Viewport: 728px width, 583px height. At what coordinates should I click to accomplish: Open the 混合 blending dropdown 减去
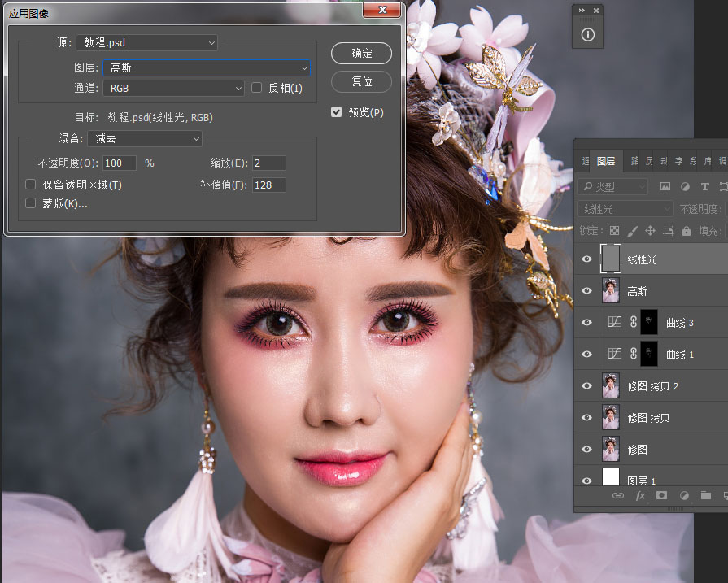point(145,138)
